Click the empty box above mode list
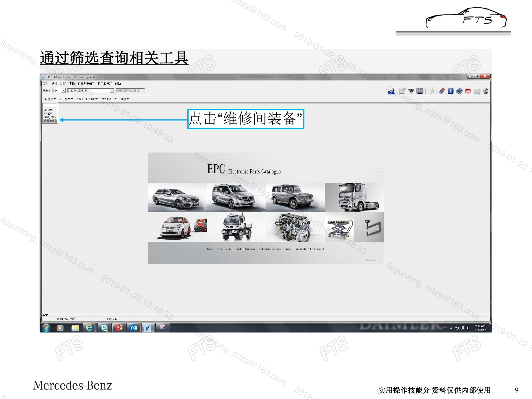 click(50, 106)
